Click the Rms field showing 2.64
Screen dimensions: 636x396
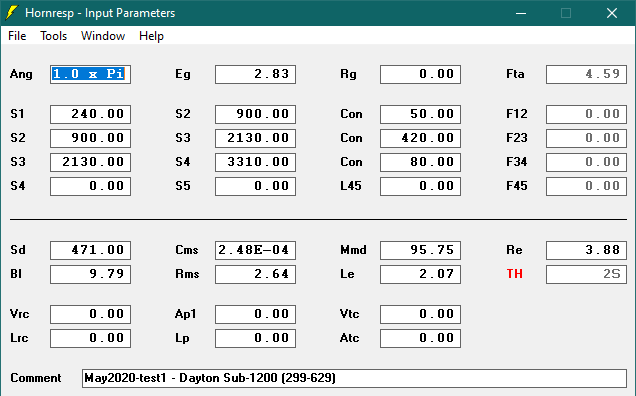click(x=256, y=274)
